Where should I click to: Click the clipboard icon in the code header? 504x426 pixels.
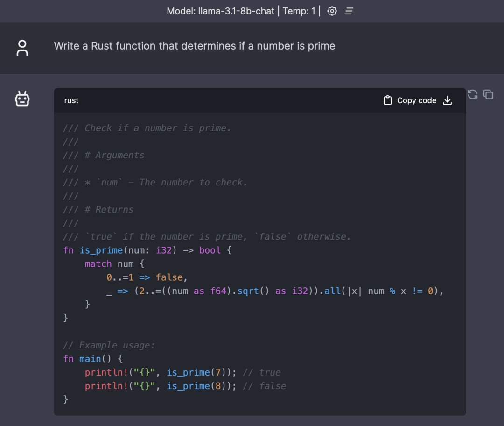[387, 100]
